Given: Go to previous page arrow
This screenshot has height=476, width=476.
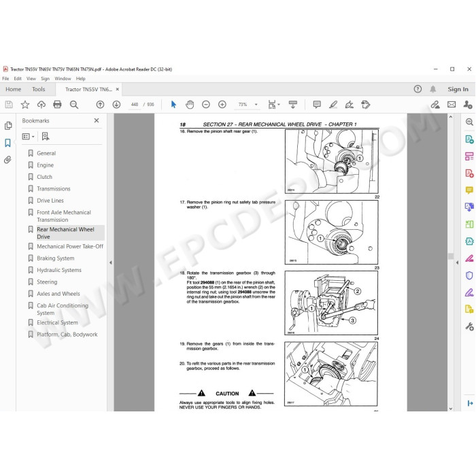Looking at the screenshot, I should (x=100, y=105).
